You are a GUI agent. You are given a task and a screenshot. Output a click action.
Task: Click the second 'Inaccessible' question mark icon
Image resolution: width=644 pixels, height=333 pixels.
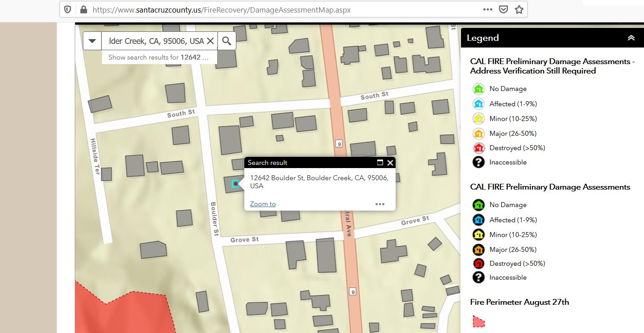point(478,277)
